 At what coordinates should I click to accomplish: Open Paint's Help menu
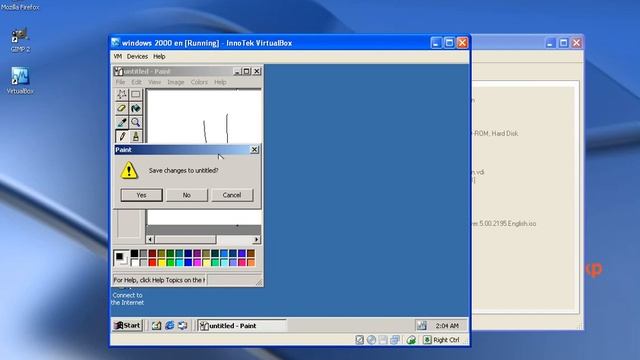coord(220,82)
